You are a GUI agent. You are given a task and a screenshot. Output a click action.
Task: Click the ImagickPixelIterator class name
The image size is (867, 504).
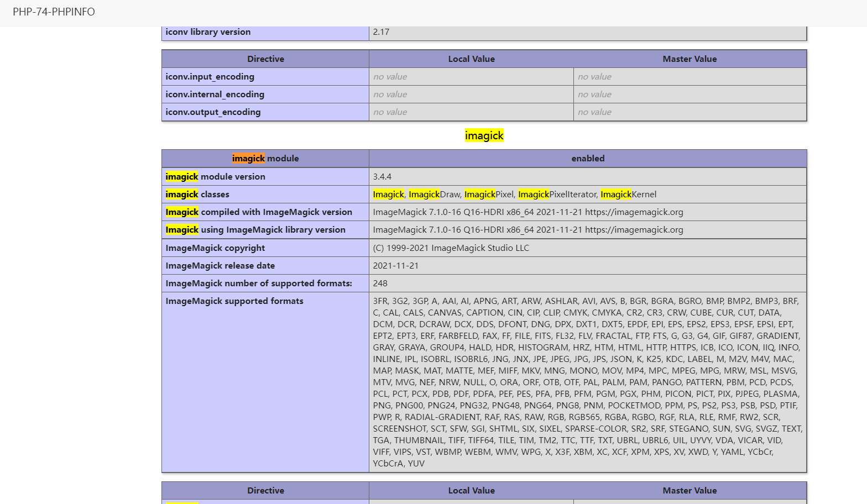click(x=558, y=195)
